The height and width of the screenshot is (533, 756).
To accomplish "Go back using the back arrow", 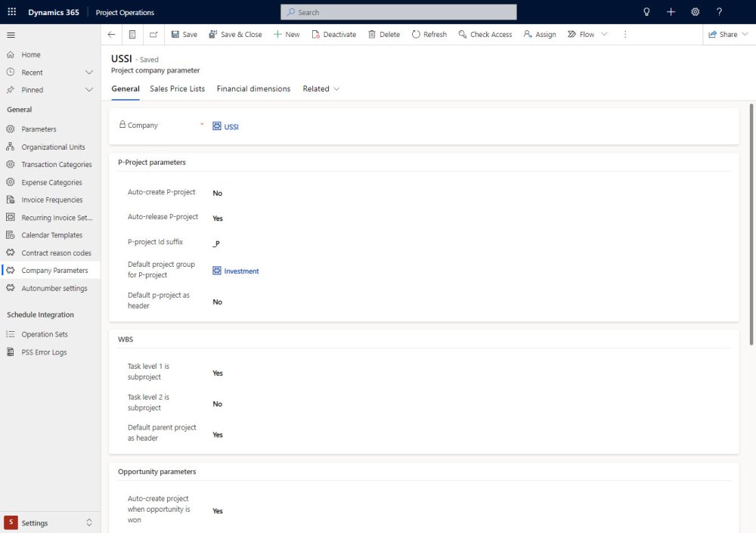I will (111, 34).
